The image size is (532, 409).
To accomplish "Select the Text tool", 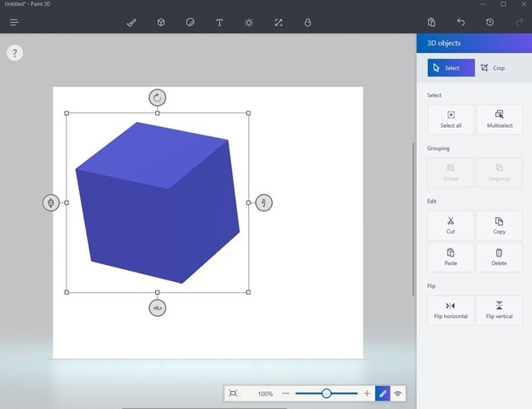I will tap(219, 22).
